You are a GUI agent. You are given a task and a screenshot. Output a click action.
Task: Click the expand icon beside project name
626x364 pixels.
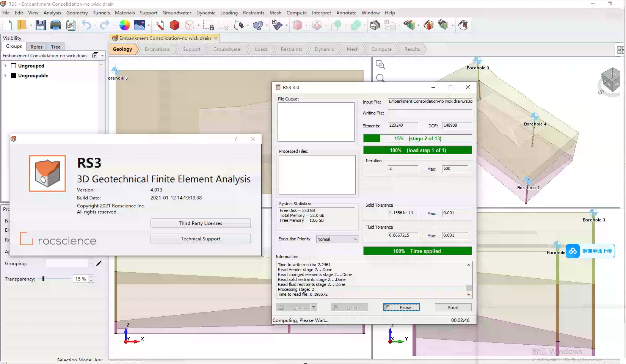click(x=95, y=55)
